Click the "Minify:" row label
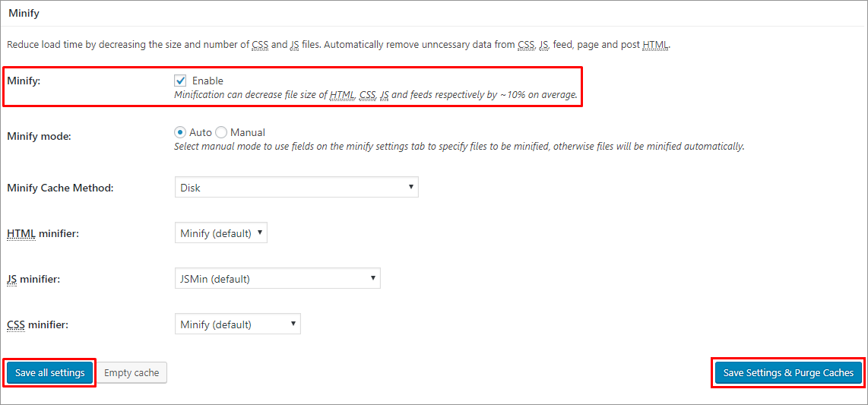Viewport: 868px width, 405px height. pyautogui.click(x=24, y=81)
